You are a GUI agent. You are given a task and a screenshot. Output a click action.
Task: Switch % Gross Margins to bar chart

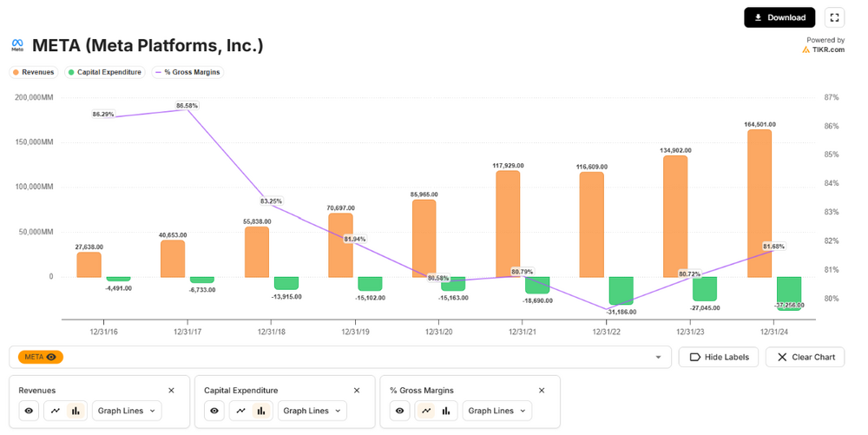(445, 411)
